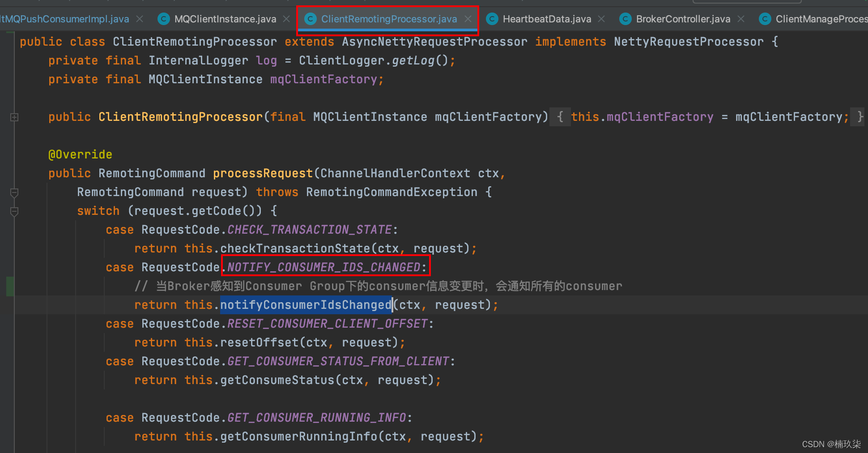The width and height of the screenshot is (868, 453).
Task: Click the class icon on MQClientInstance.java tab
Action: point(164,19)
